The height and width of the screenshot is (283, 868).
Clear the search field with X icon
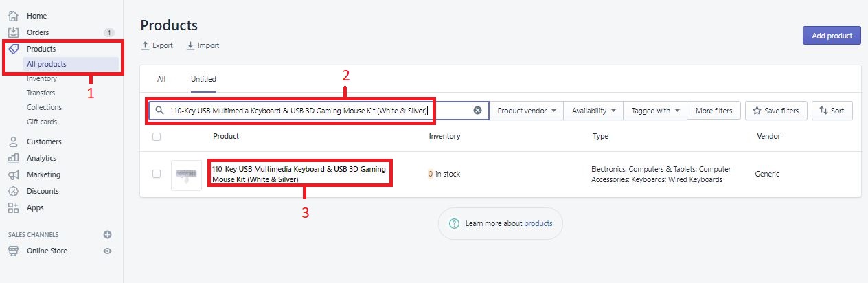pos(477,111)
